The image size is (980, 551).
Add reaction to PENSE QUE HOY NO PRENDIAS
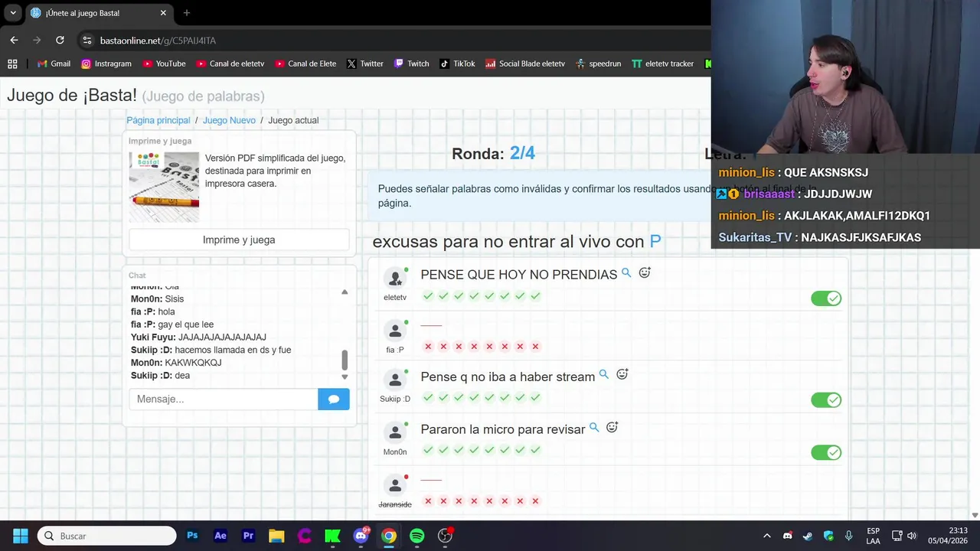645,272
